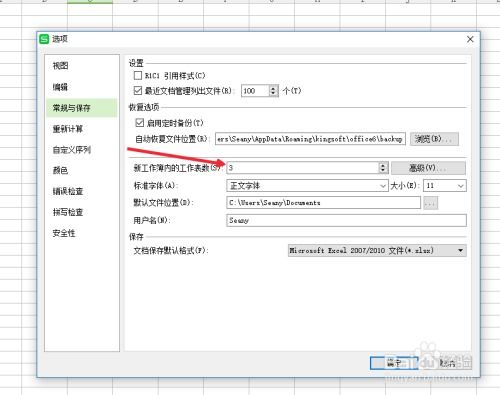Click the 自动恢复文件位置 path field
Image resolution: width=500 pixels, height=395 pixels.
pos(310,139)
